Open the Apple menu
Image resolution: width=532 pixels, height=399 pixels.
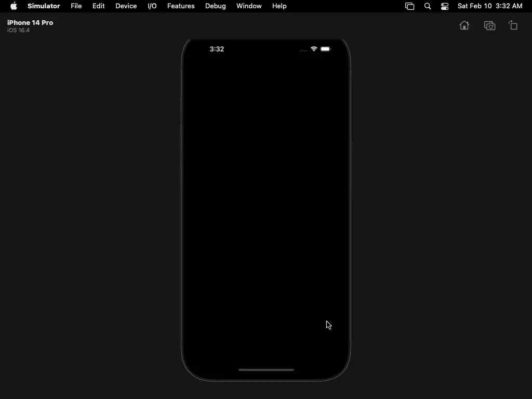(x=14, y=6)
